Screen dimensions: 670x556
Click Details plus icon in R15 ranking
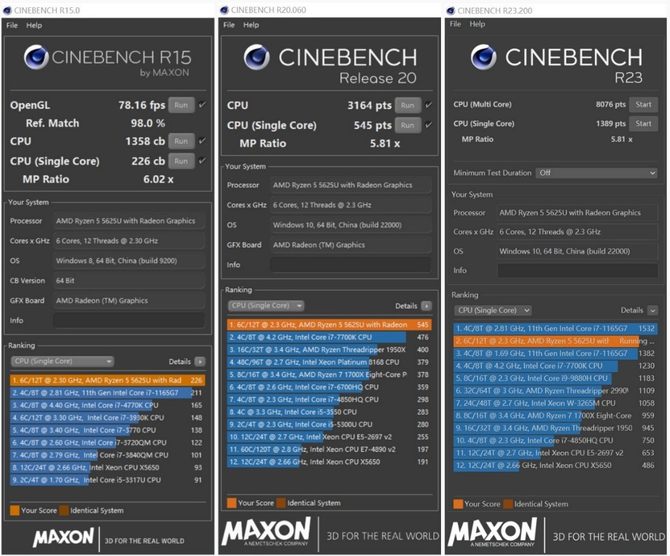(x=202, y=361)
